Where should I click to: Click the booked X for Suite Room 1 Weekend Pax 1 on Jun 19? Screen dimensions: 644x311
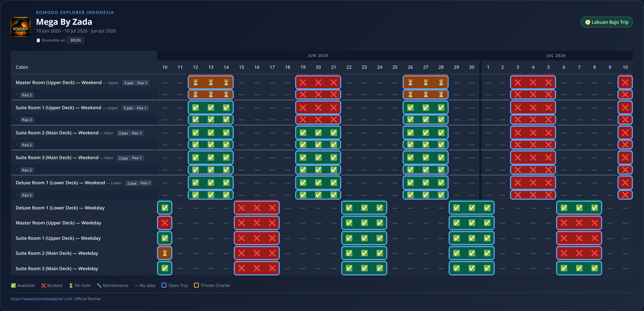click(x=303, y=108)
